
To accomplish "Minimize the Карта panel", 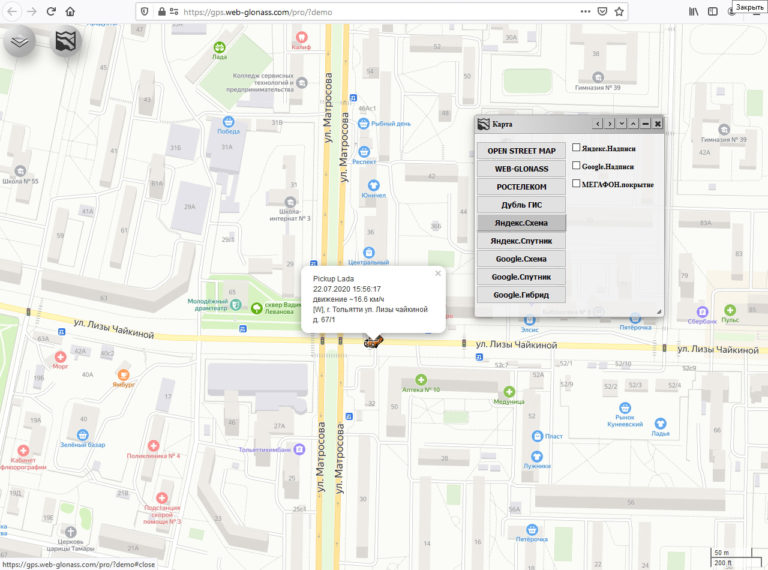I will tap(646, 124).
